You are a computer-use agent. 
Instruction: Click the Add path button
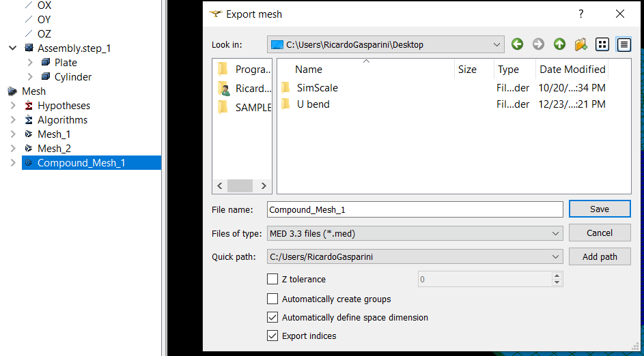coord(599,256)
